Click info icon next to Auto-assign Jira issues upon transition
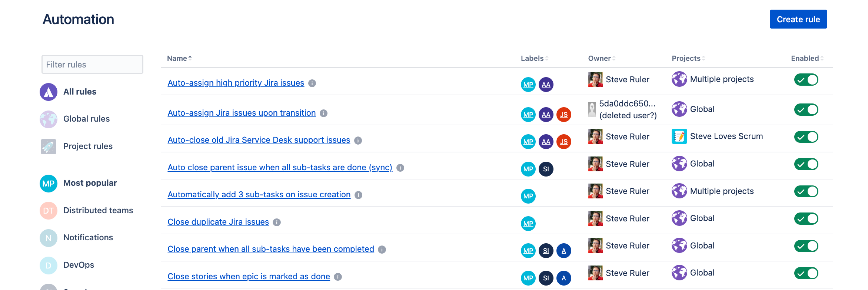 coord(323,113)
